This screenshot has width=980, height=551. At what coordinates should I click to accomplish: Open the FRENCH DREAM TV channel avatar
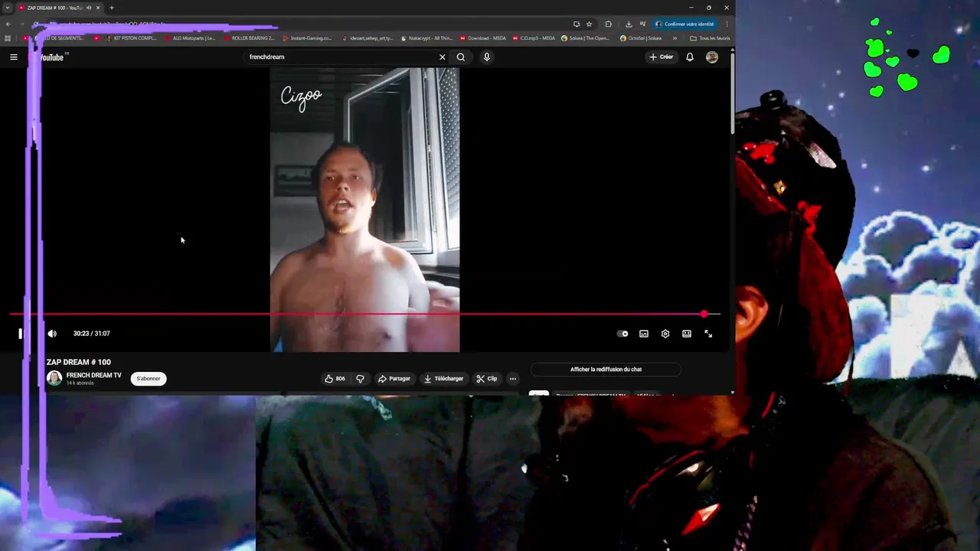[x=54, y=378]
